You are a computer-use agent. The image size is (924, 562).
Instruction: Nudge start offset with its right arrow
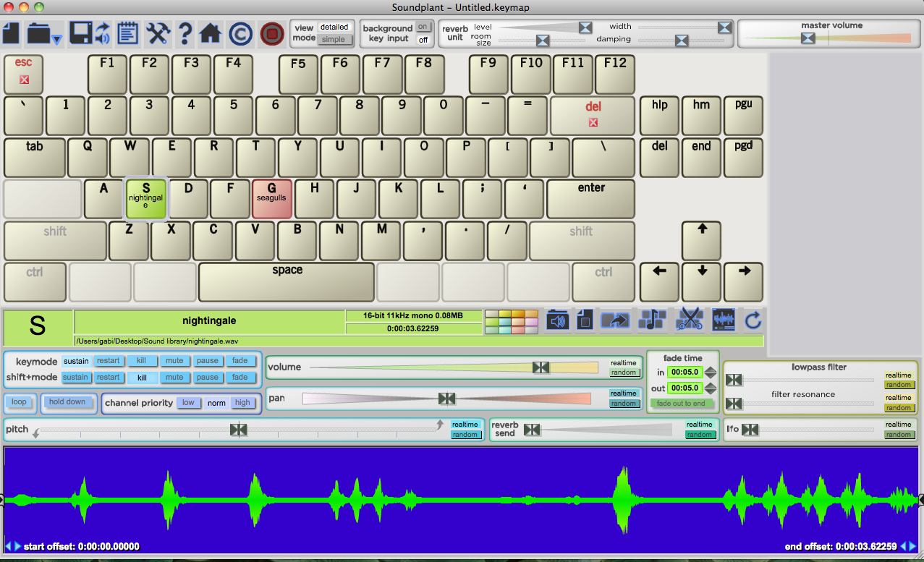[18, 546]
